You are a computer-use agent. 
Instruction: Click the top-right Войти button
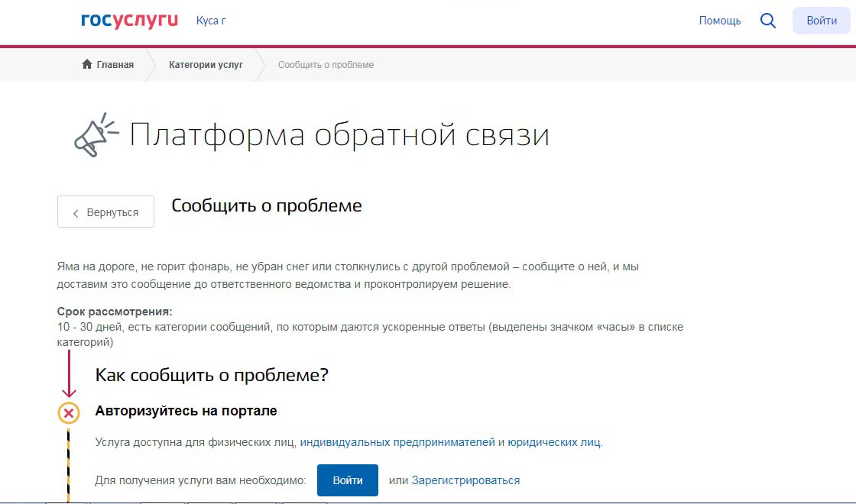821,21
